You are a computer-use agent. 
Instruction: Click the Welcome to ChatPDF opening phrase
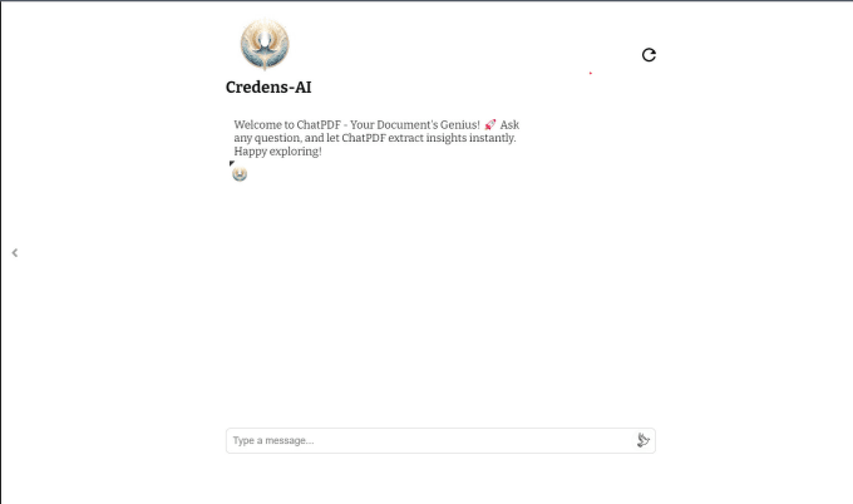pyautogui.click(x=287, y=125)
